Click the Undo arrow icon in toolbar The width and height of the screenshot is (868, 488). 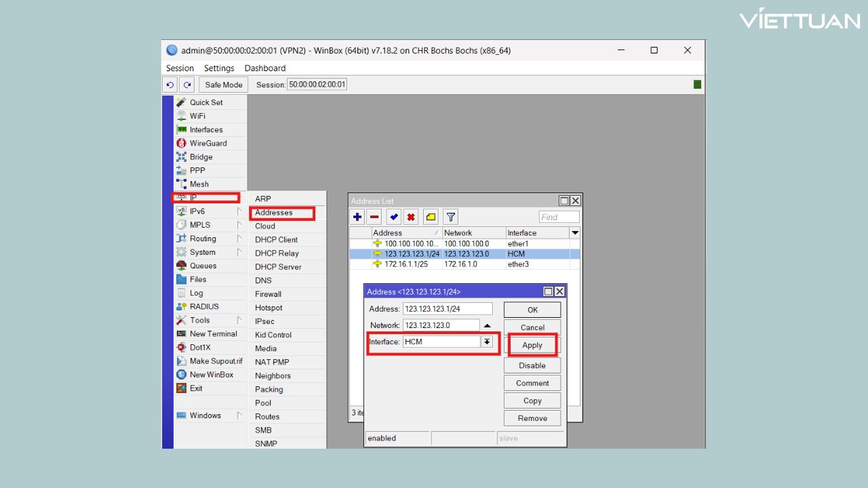170,85
